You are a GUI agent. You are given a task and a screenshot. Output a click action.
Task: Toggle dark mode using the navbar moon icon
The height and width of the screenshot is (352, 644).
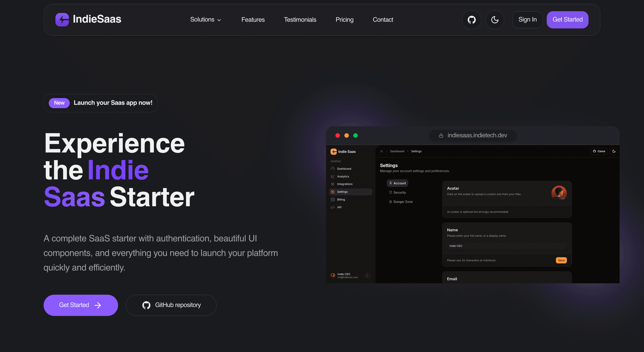coord(495,19)
